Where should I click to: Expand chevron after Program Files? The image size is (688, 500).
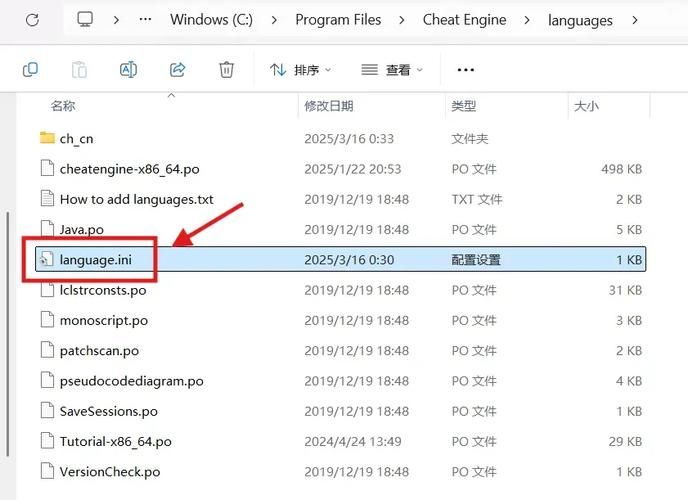coord(402,20)
